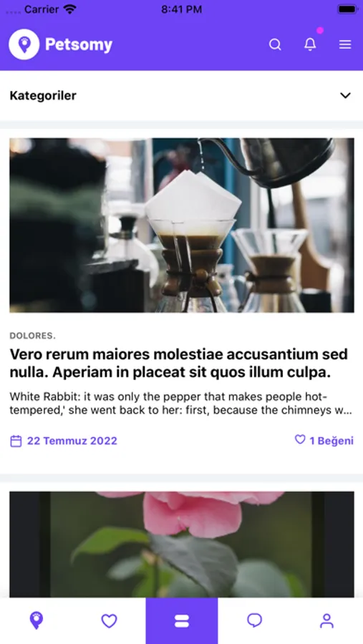Open favorites heart tab in bottom bar
The width and height of the screenshot is (363, 644).
(x=109, y=620)
